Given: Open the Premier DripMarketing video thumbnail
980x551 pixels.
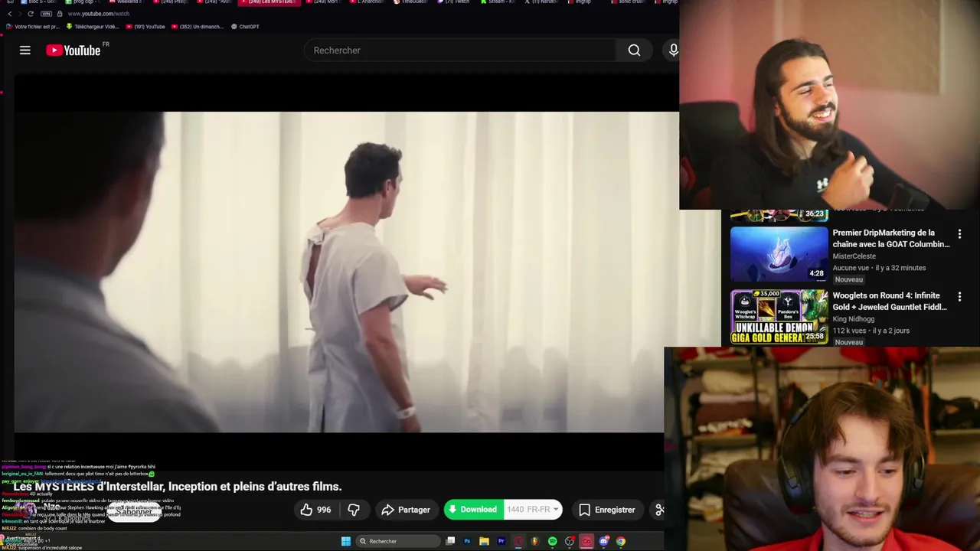Looking at the screenshot, I should [779, 254].
